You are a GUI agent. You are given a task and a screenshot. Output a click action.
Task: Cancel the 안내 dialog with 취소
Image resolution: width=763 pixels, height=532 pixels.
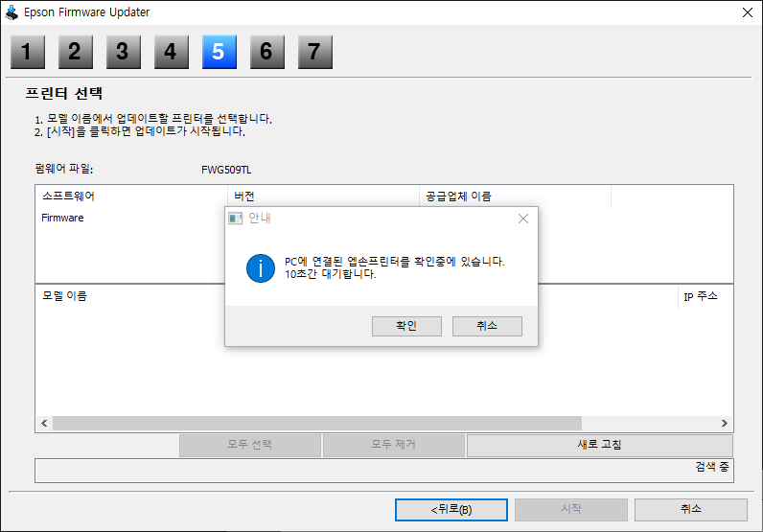pyautogui.click(x=487, y=326)
